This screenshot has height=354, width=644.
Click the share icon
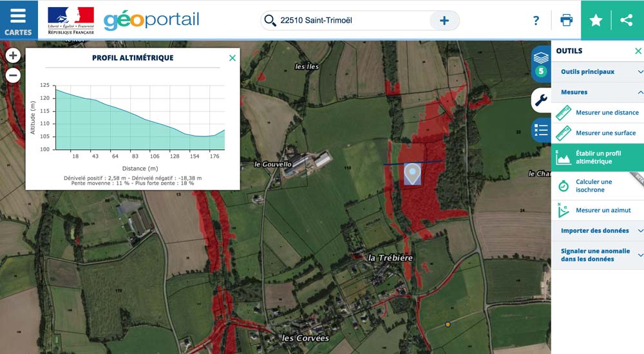click(x=627, y=20)
